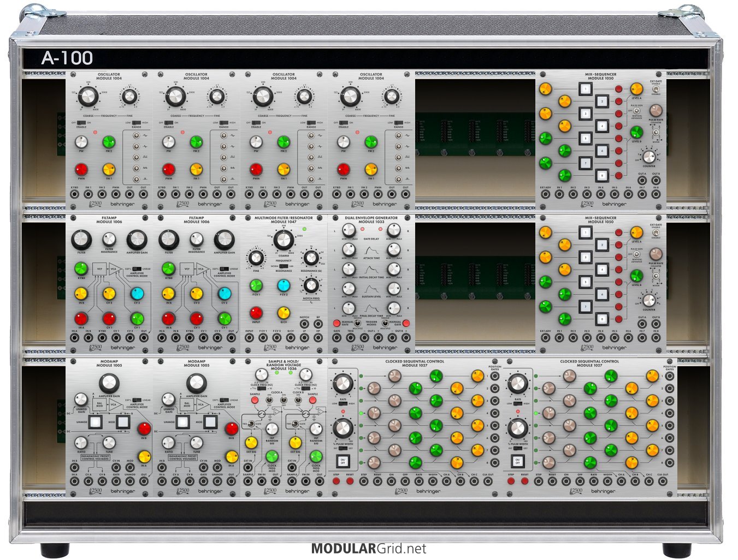Toggle EXP'L/LINEAR switch on left Filtamp 1006
This screenshot has height=560, width=738.
tap(137, 269)
